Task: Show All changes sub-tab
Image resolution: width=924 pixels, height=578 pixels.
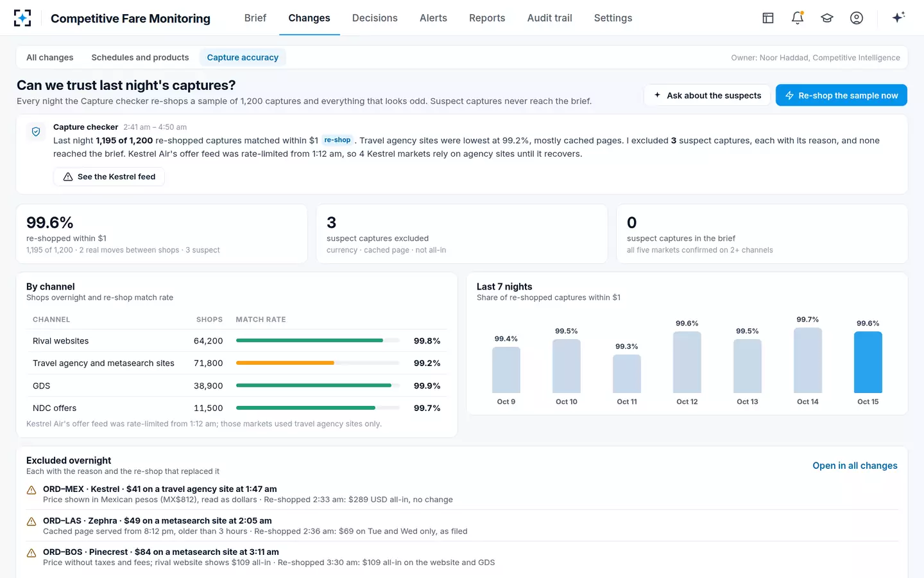Action: (x=50, y=58)
